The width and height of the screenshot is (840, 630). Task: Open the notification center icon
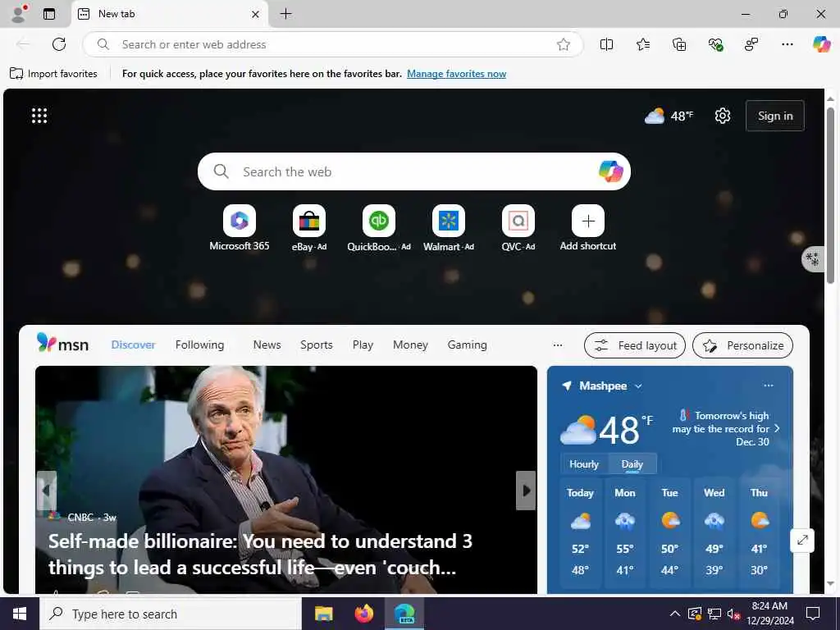point(813,614)
